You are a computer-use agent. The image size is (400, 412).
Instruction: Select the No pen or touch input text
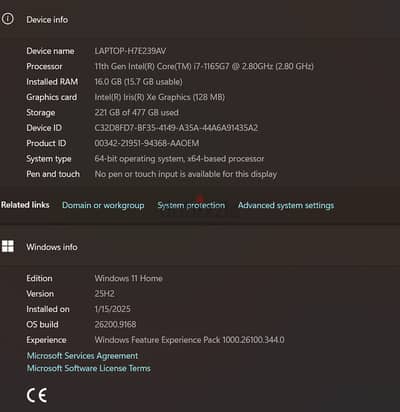(x=186, y=174)
